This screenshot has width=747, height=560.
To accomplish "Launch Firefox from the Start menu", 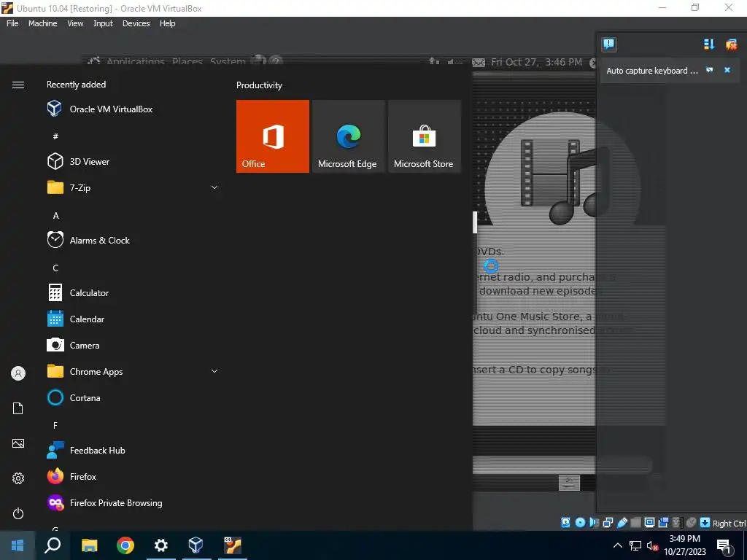I will (131, 476).
